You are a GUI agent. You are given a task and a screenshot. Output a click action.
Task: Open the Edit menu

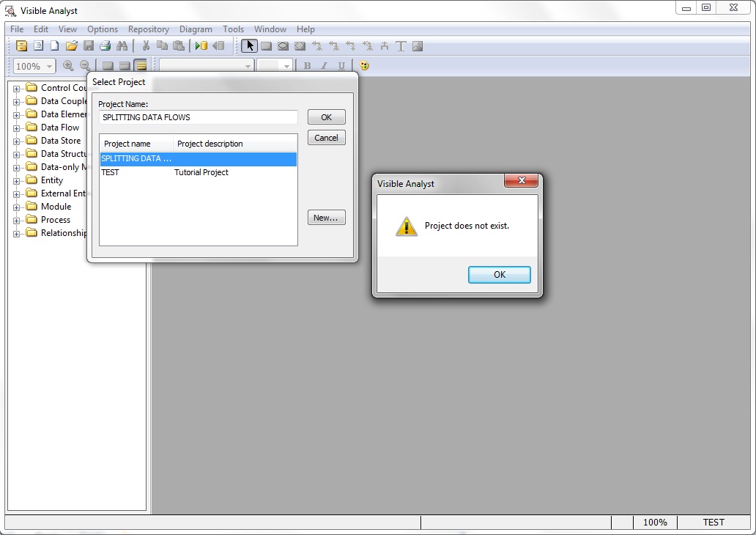click(40, 29)
